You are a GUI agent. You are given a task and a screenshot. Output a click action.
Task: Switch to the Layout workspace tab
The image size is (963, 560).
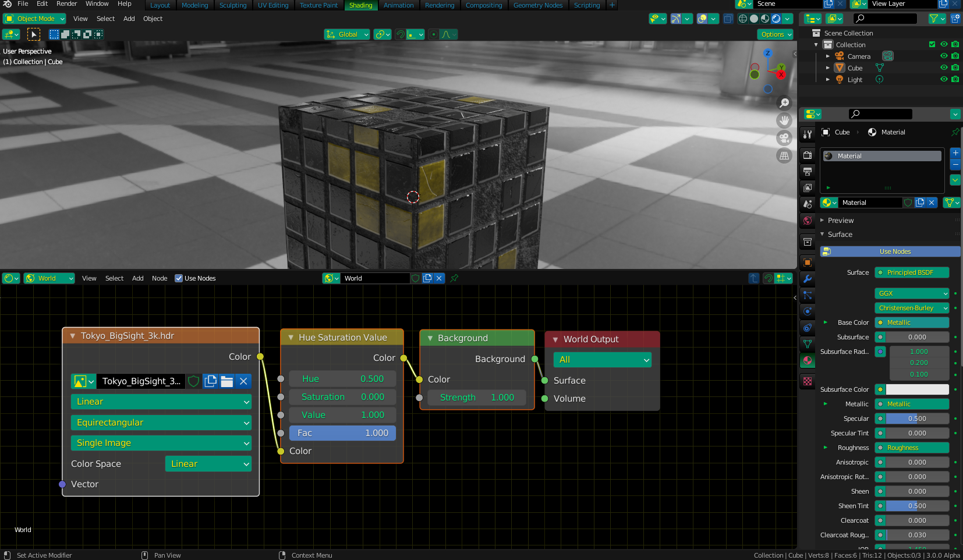pos(160,5)
